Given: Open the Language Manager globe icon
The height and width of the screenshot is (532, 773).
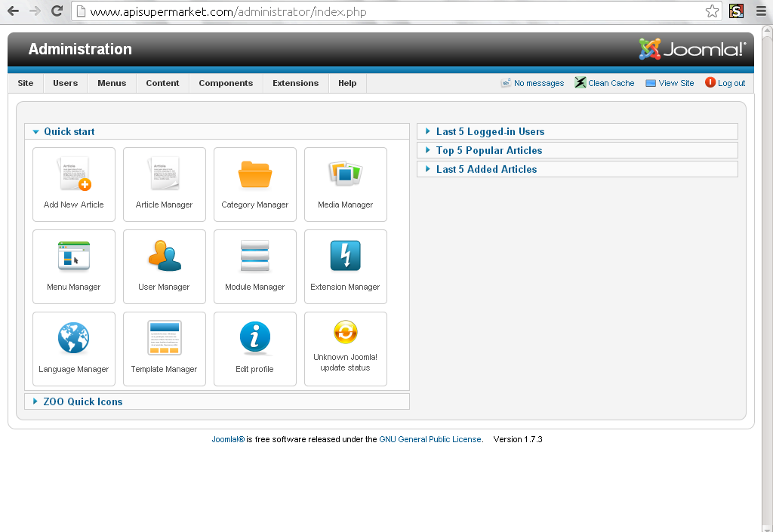Looking at the screenshot, I should coord(74,338).
